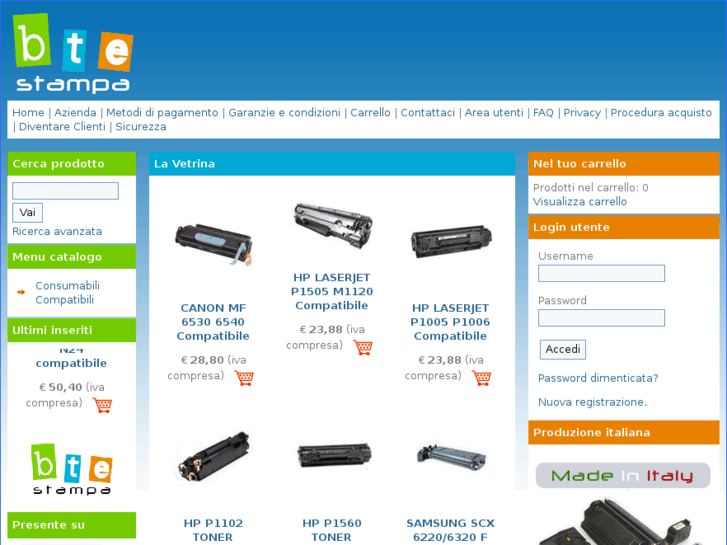Open HP P1102 toner product image
727x545 pixels.
point(213,457)
